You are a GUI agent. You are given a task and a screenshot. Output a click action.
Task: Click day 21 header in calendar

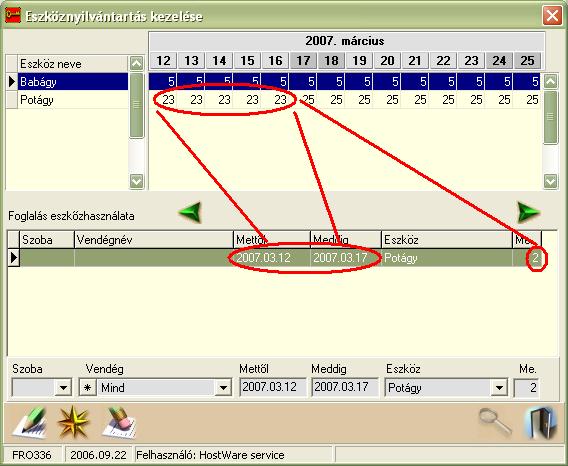click(415, 61)
